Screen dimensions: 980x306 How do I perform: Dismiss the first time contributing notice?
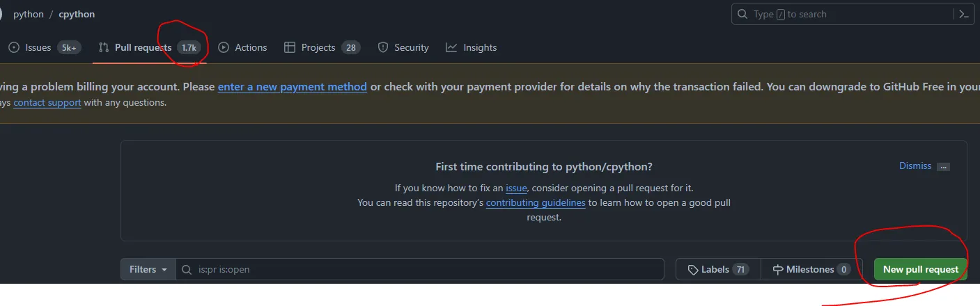pyautogui.click(x=915, y=166)
